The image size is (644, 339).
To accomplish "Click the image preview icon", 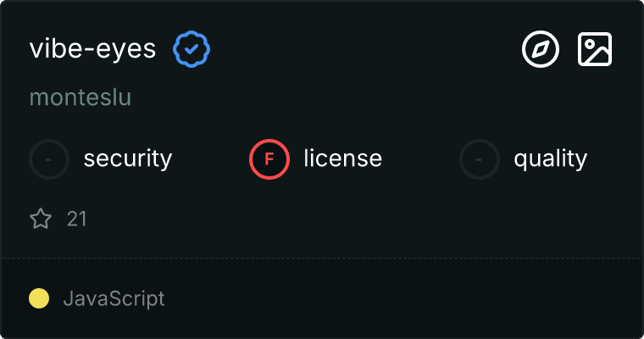I will [x=595, y=49].
